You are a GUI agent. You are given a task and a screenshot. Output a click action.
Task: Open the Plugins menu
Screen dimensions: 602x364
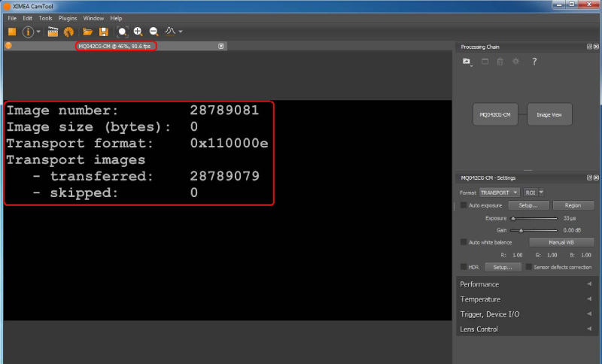[68, 17]
